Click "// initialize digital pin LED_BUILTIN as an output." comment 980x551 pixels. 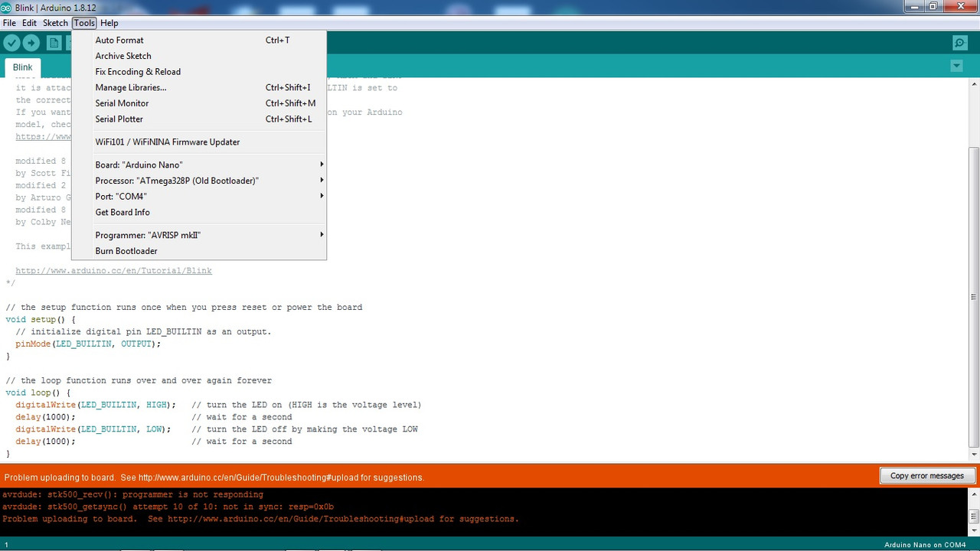pos(143,332)
